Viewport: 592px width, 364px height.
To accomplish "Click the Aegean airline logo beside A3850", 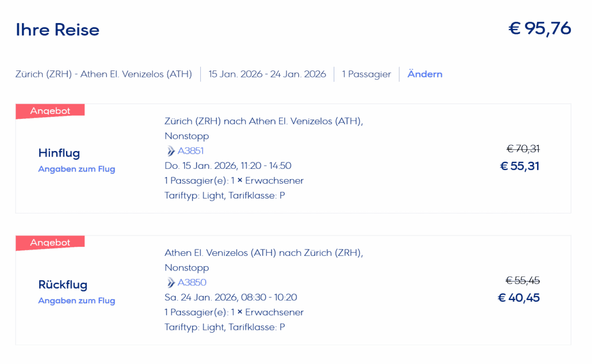I will [171, 283].
